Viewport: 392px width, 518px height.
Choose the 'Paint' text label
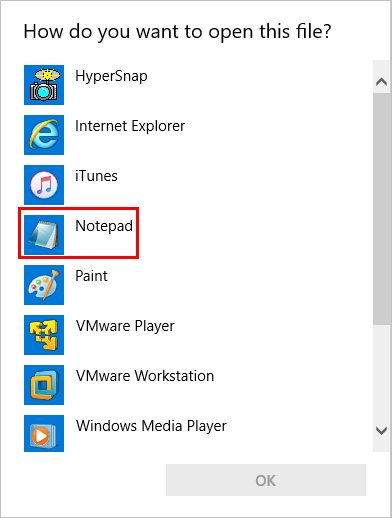click(91, 276)
